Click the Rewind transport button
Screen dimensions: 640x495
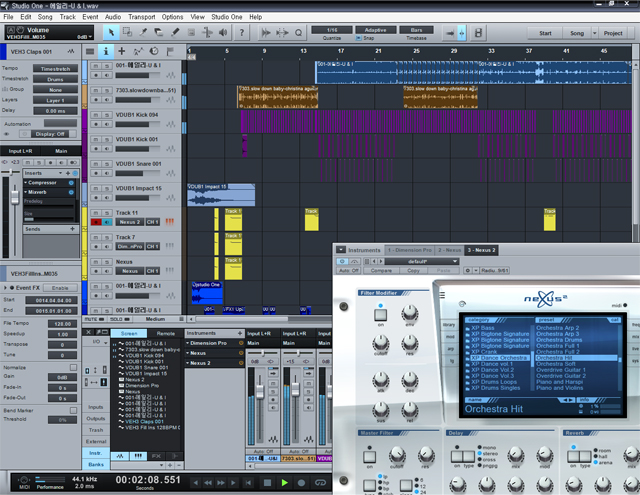(208, 483)
